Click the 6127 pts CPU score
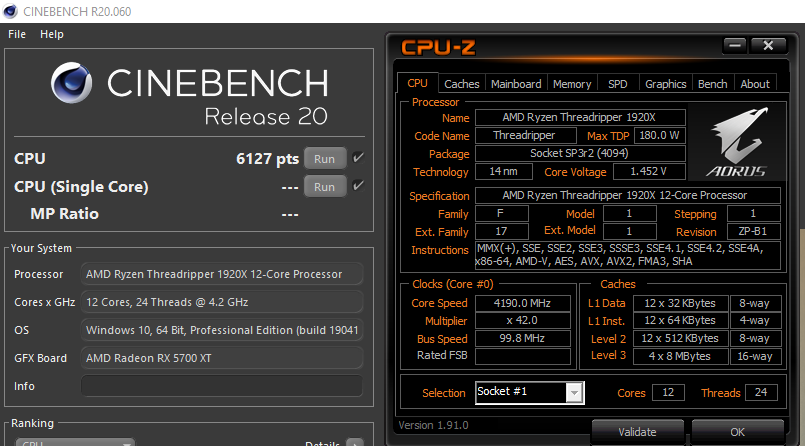The image size is (805, 446). (x=267, y=159)
